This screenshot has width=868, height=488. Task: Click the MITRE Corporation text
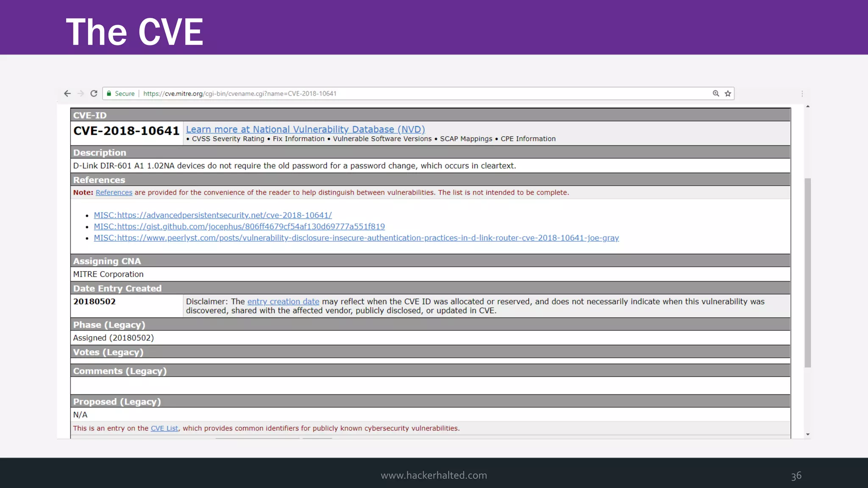[x=108, y=274]
